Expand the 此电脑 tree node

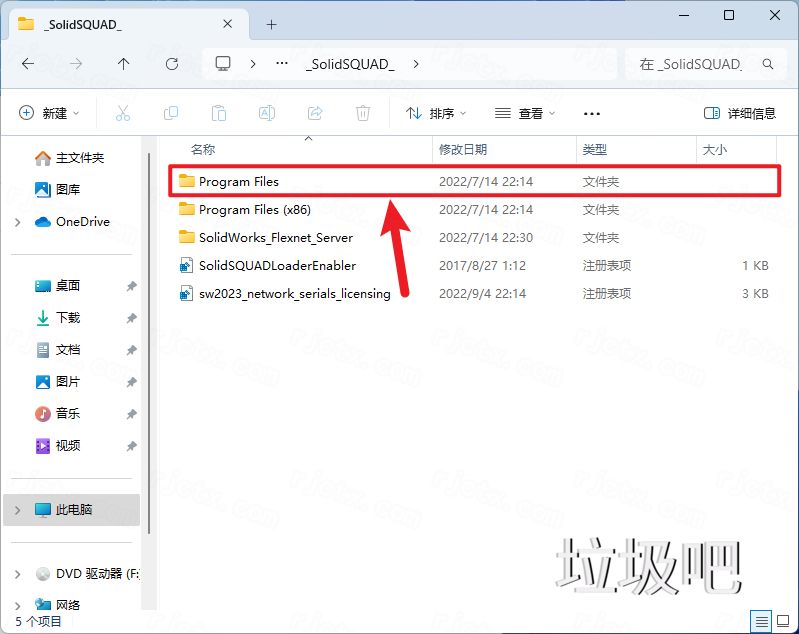(18, 510)
